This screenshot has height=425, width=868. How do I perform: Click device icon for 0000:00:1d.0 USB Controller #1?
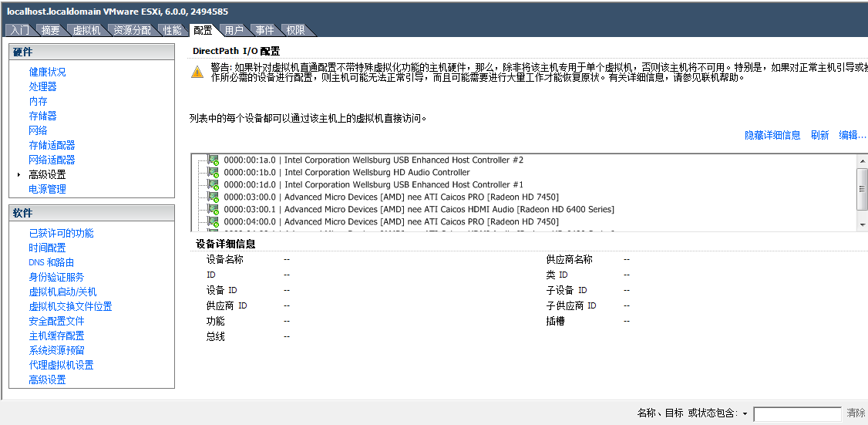point(214,184)
